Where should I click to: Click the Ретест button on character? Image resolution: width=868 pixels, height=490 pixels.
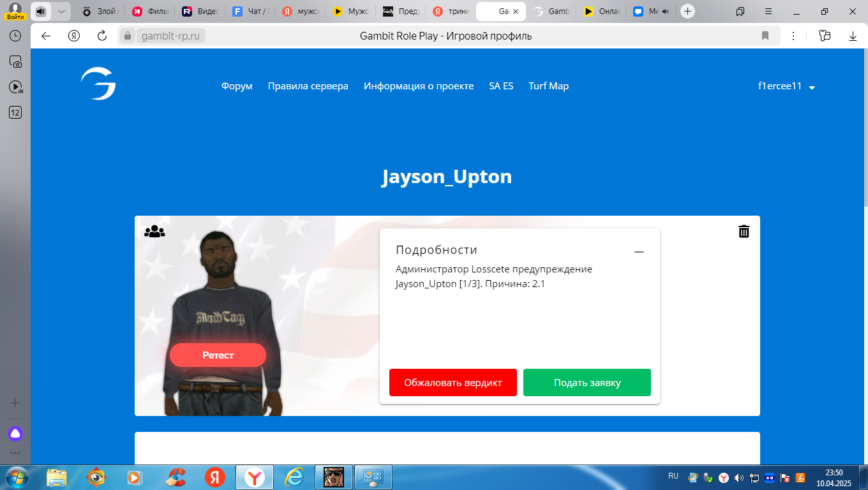tap(218, 355)
